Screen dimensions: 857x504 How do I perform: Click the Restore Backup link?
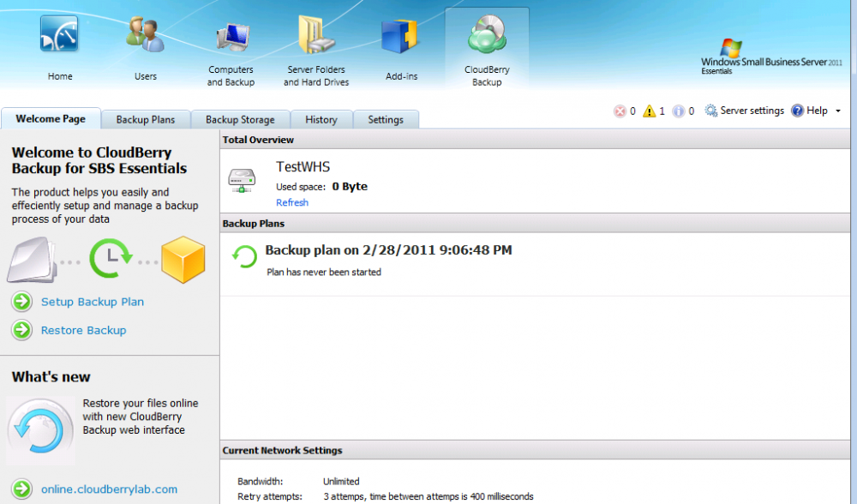pyautogui.click(x=83, y=330)
